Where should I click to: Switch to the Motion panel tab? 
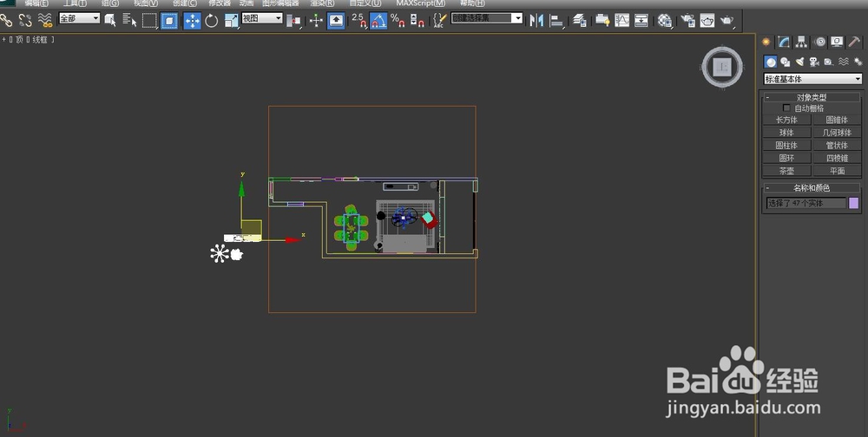coord(820,42)
